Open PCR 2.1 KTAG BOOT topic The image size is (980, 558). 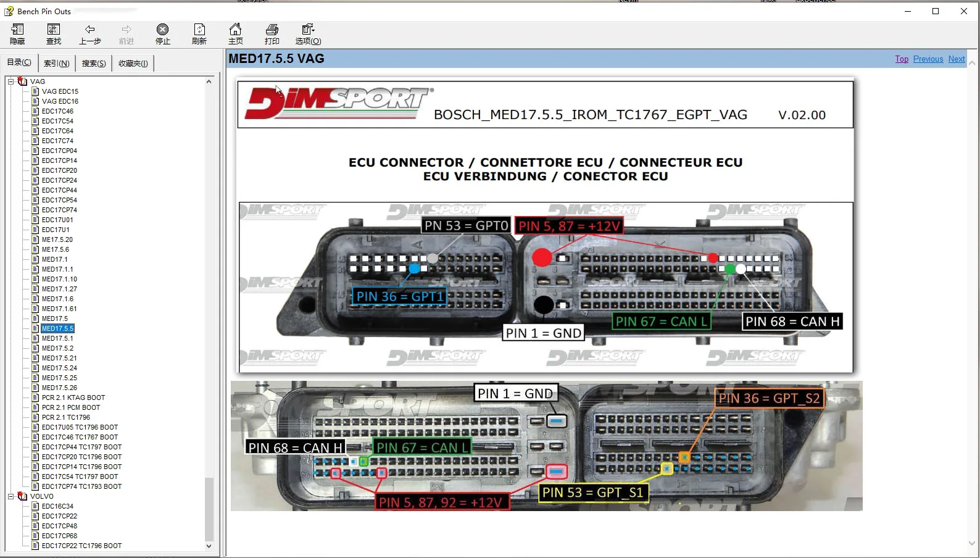(x=73, y=398)
